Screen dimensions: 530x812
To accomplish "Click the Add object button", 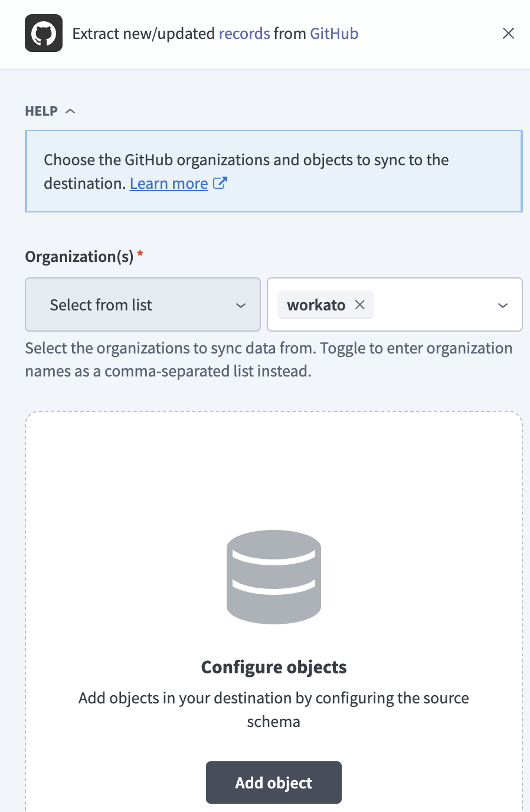I will coord(274,782).
